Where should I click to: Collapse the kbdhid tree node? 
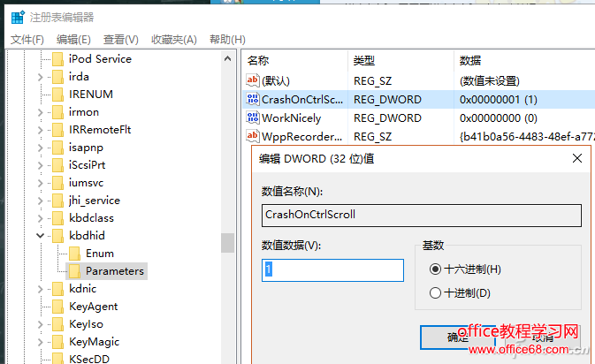point(40,236)
